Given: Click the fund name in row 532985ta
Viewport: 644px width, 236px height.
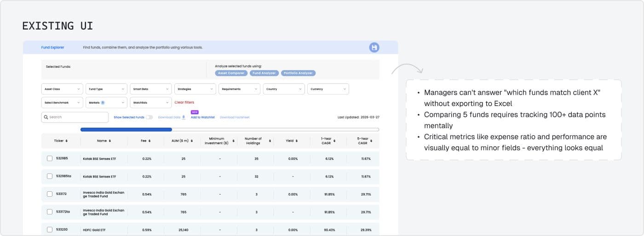Looking at the screenshot, I should pos(99,176).
